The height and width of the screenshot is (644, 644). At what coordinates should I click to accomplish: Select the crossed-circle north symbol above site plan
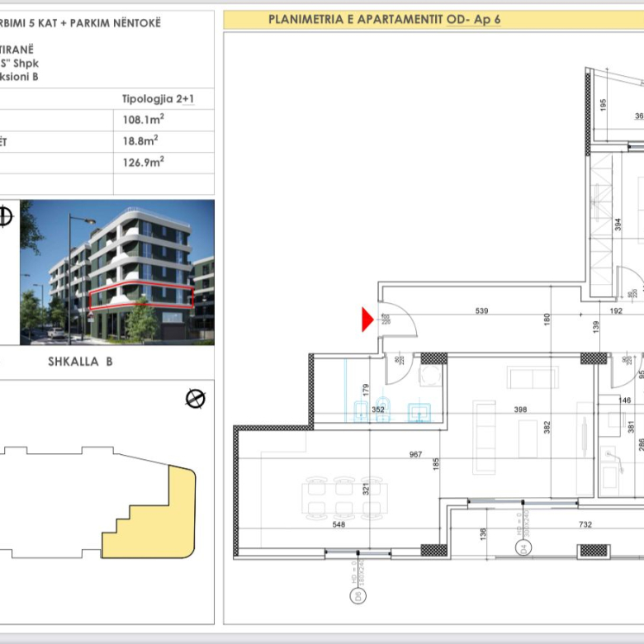click(x=195, y=399)
